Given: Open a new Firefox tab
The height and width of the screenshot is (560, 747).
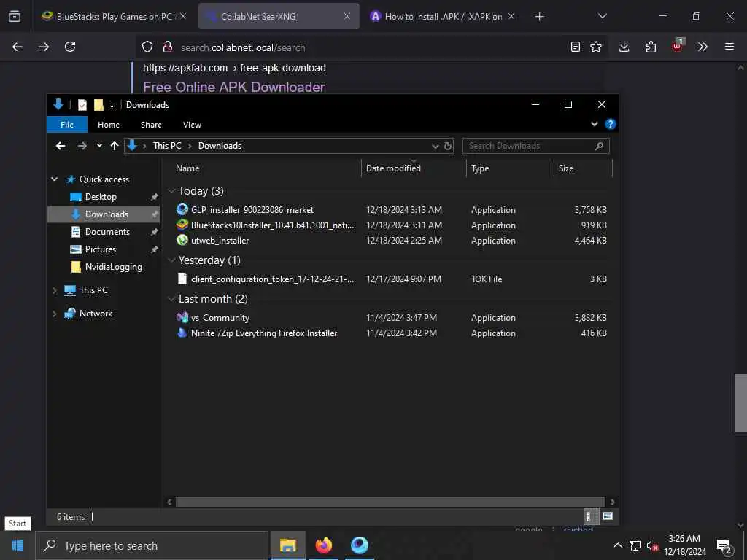Looking at the screenshot, I should (539, 17).
